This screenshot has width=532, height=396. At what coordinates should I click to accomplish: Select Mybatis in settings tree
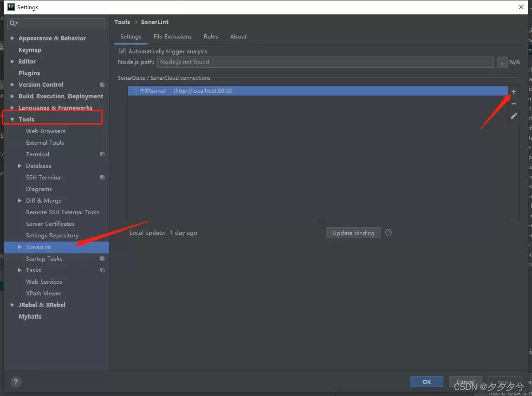click(30, 317)
